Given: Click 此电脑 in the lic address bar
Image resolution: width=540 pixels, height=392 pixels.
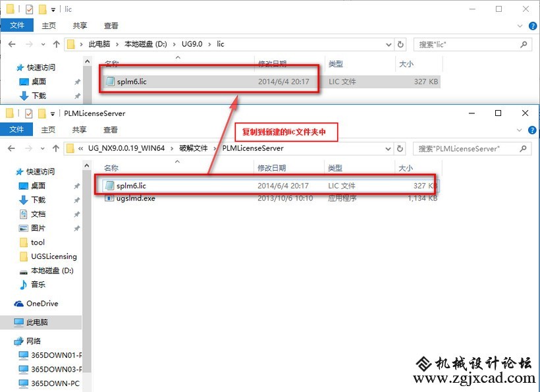Looking at the screenshot, I should tap(99, 44).
